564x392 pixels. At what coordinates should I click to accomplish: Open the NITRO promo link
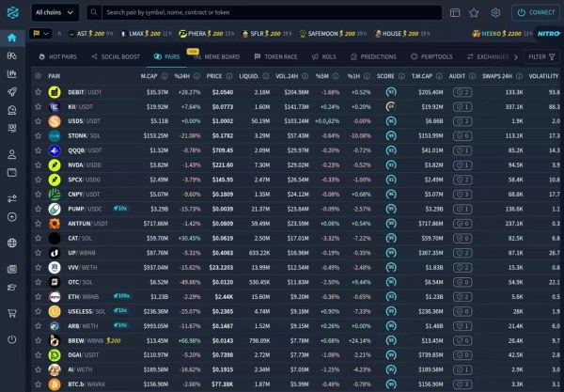pyautogui.click(x=548, y=34)
